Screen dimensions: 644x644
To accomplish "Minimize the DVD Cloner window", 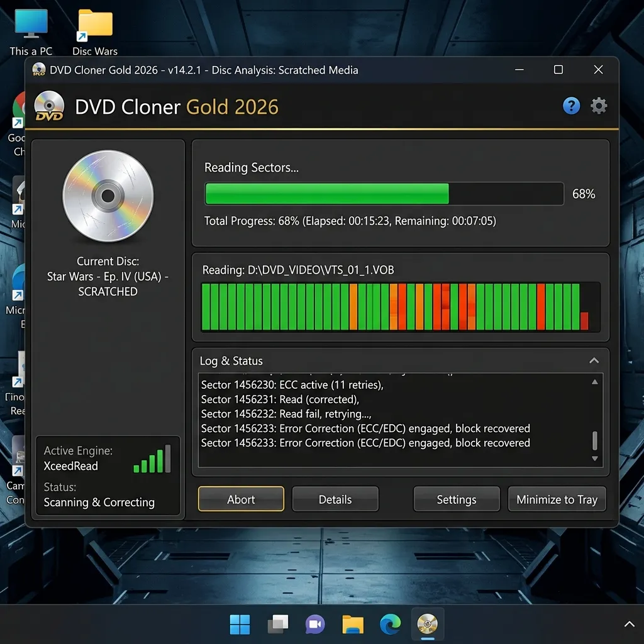I will coord(519,70).
